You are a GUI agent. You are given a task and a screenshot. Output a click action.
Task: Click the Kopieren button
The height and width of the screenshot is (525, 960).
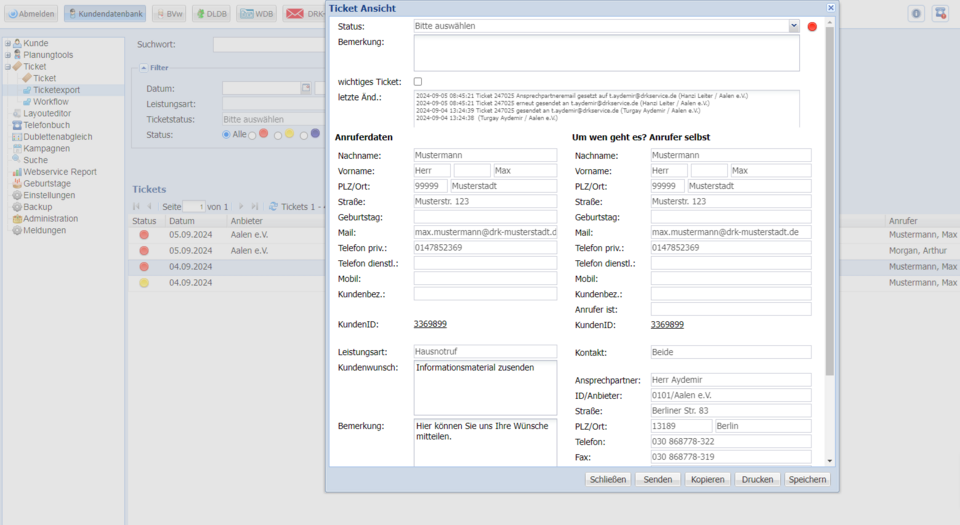[x=707, y=480]
